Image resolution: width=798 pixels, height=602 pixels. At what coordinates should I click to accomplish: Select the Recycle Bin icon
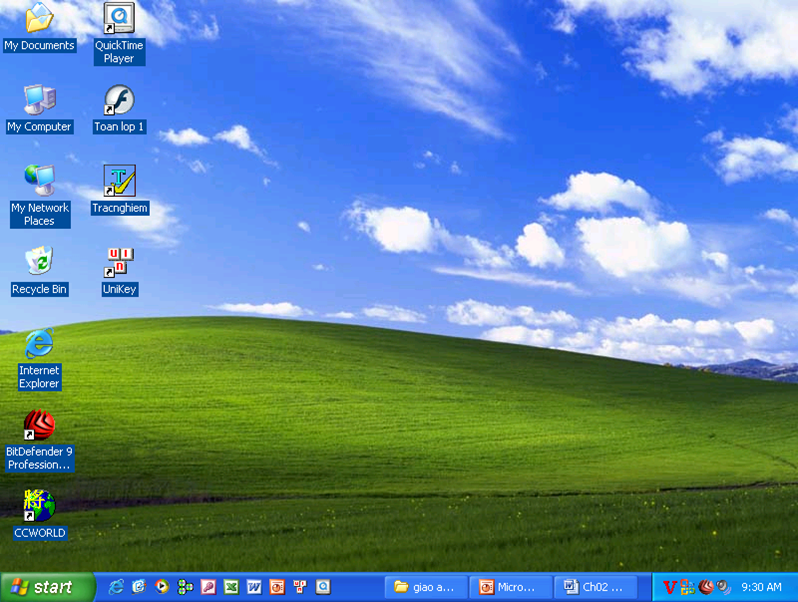coord(40,271)
